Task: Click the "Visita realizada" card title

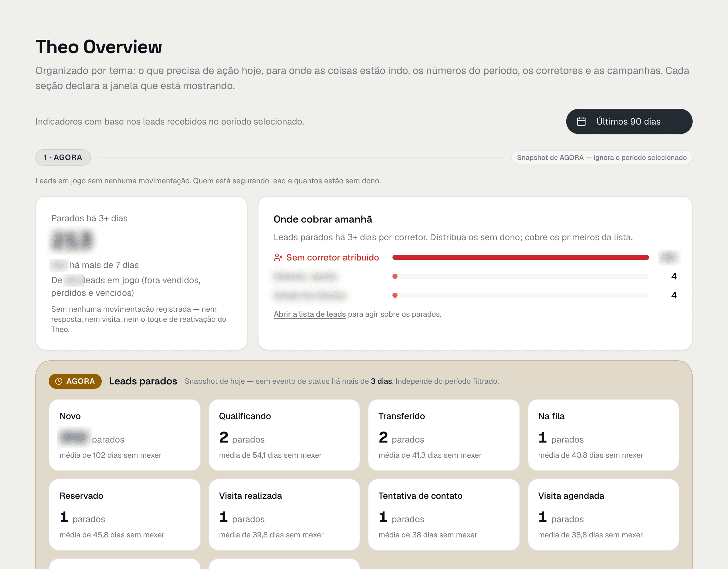Action: tap(250, 496)
